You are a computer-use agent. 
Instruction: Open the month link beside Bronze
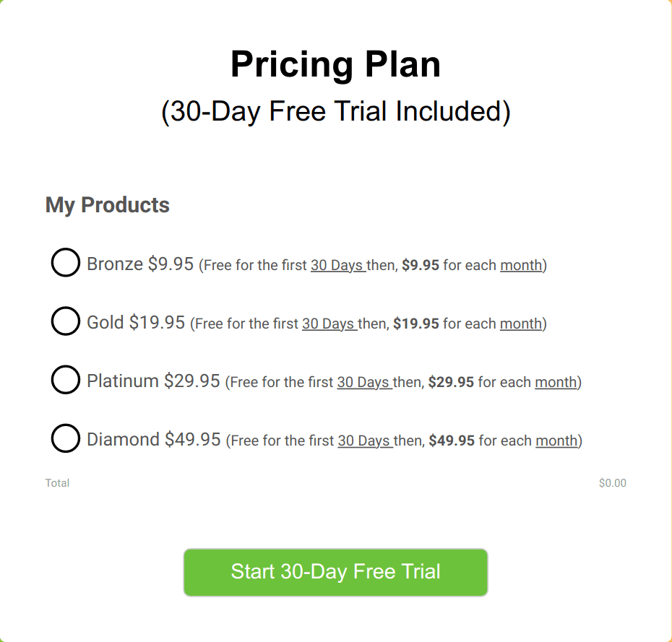click(520, 265)
